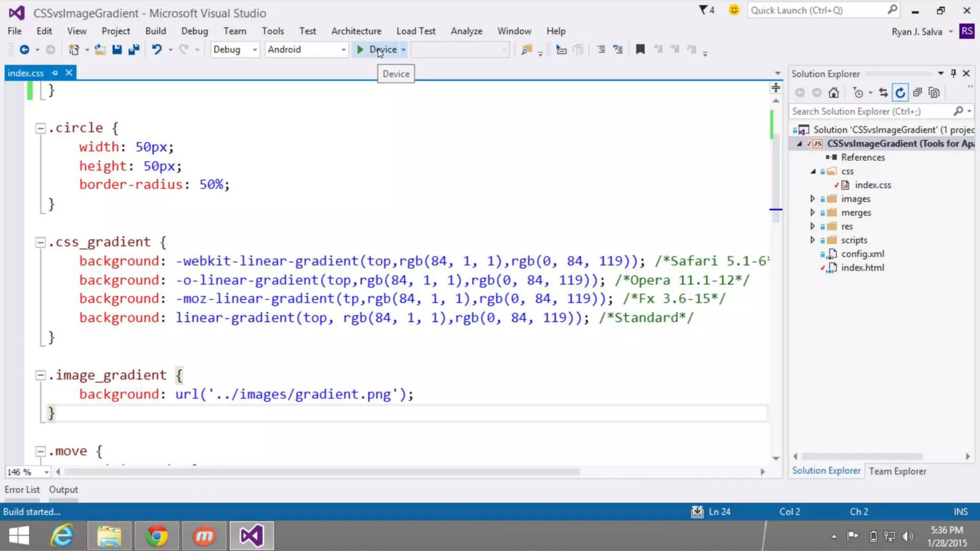Viewport: 980px width, 551px height.
Task: Toggle Show All Files in Solution Explorer
Action: [x=934, y=93]
